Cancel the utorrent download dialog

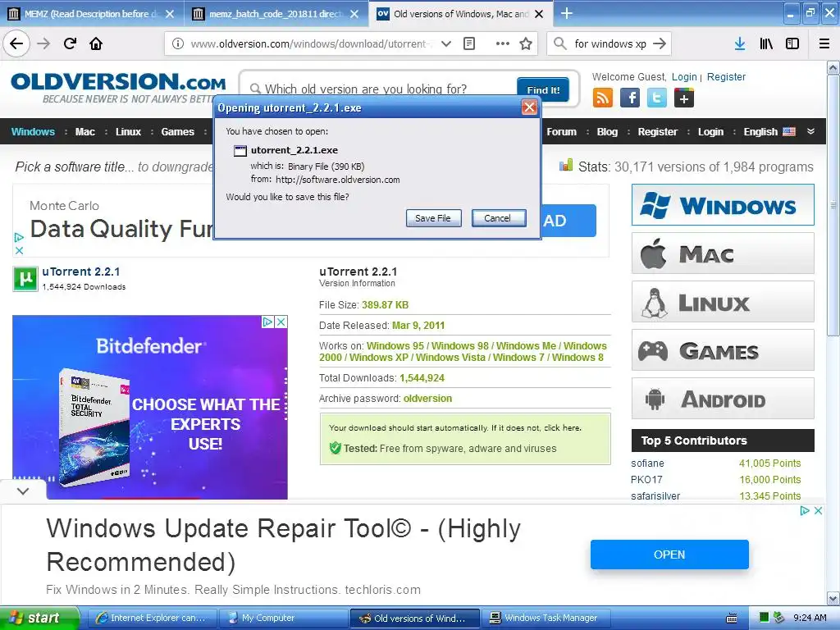498,218
